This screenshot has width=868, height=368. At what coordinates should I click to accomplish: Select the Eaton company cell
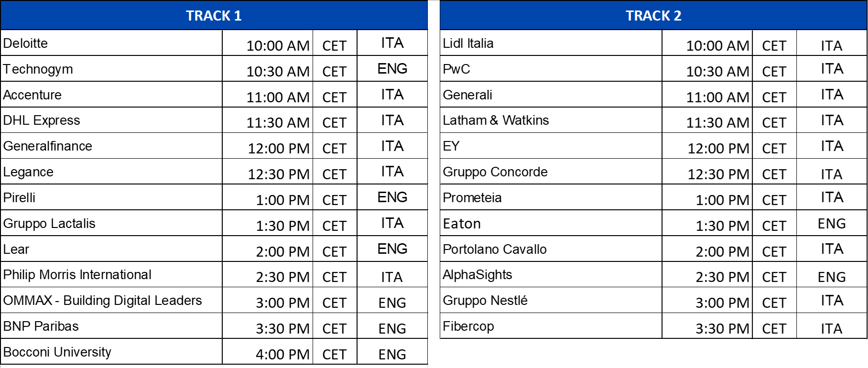[x=462, y=224]
